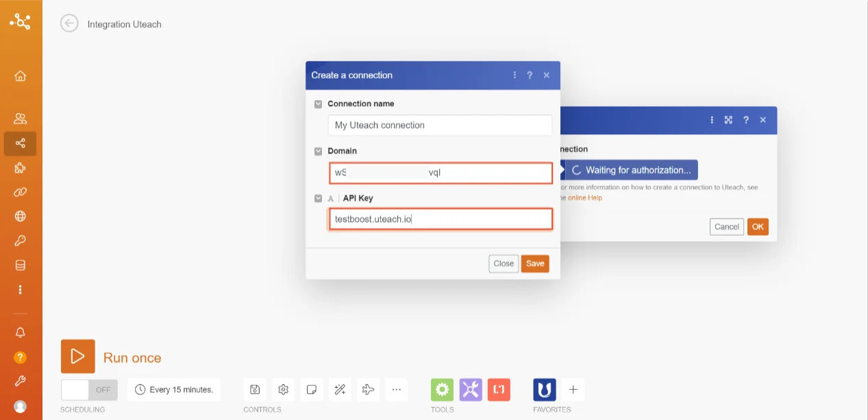Open the Data stores database icon

21,265
